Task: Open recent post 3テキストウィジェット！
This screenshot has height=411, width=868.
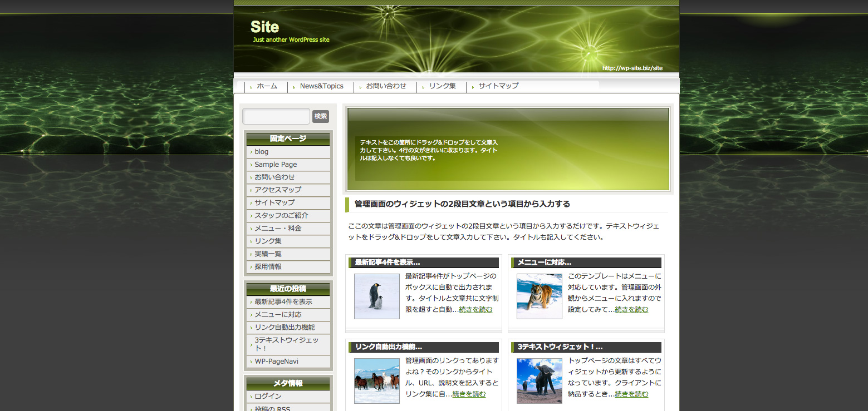Action: point(288,344)
